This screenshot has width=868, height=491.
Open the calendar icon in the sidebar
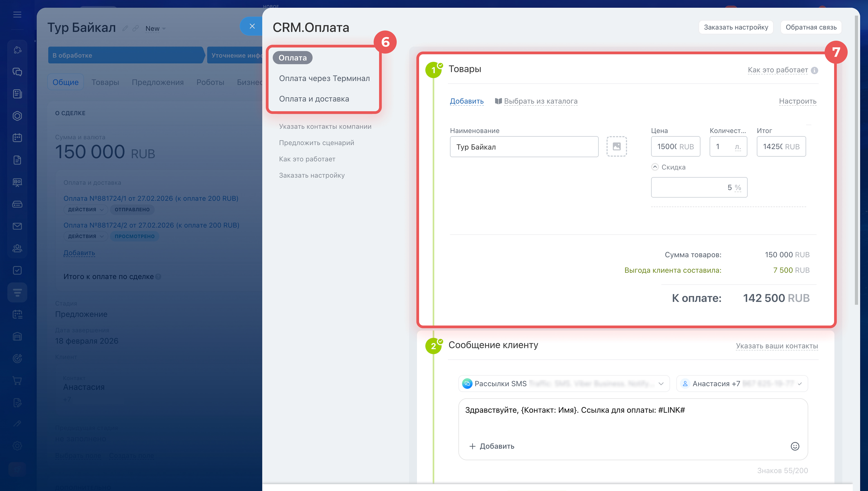pyautogui.click(x=17, y=138)
